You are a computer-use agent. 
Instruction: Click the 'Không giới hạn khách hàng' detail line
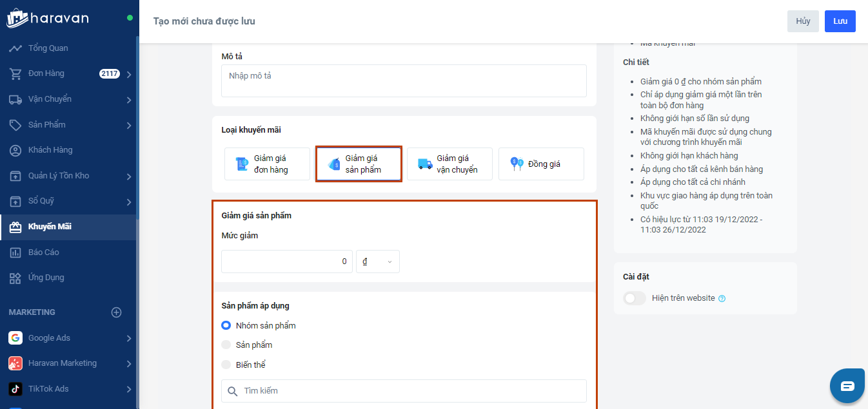(x=689, y=156)
